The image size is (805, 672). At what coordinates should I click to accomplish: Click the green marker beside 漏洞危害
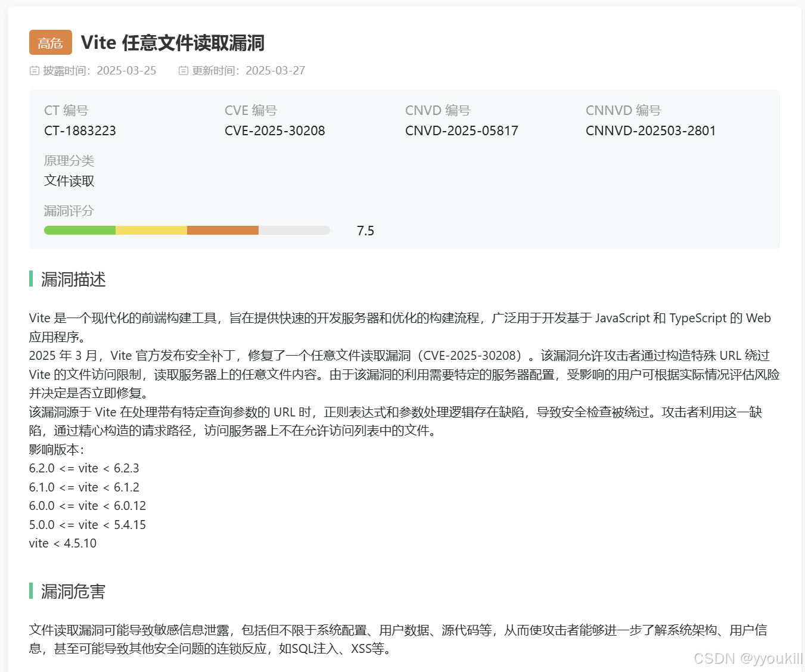pos(32,591)
